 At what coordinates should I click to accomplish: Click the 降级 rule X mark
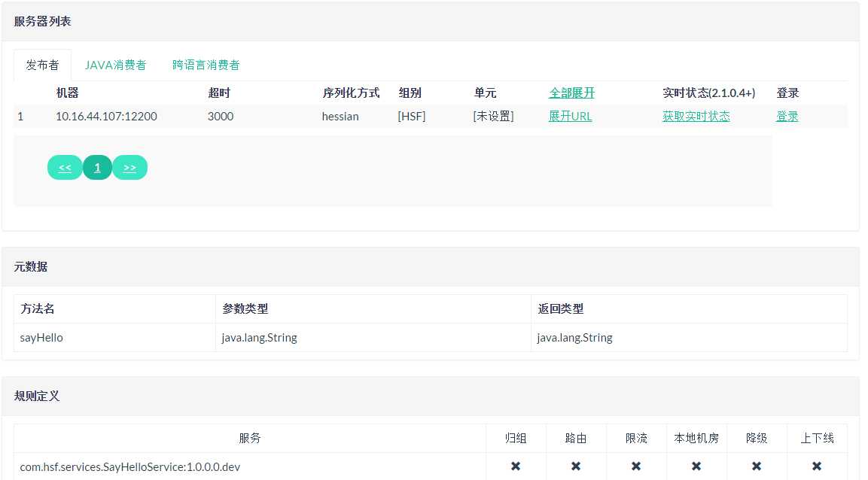pyautogui.click(x=756, y=466)
